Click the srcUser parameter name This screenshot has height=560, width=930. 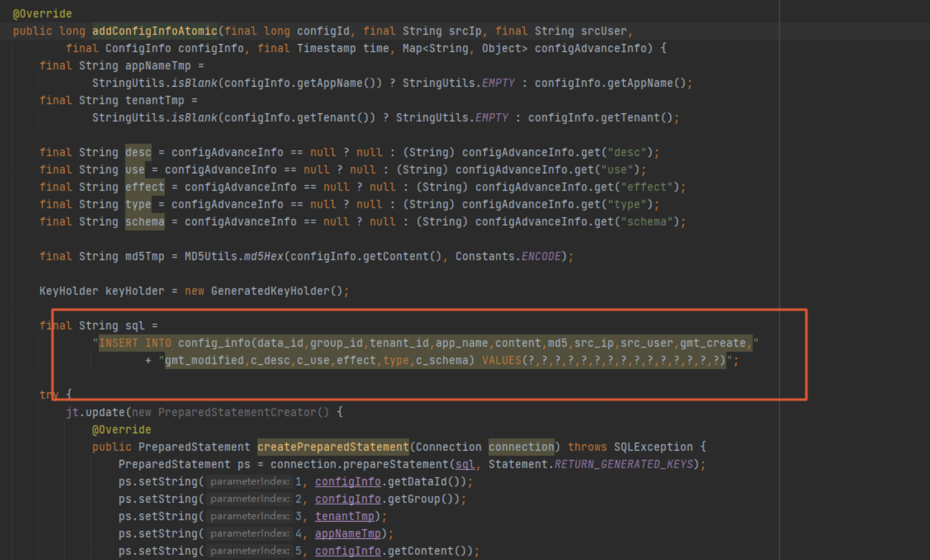(x=604, y=31)
